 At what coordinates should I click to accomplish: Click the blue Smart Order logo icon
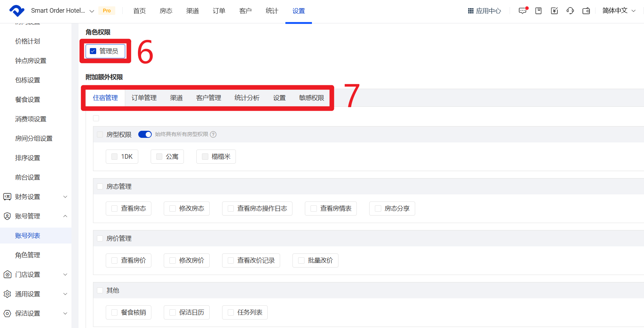[17, 11]
